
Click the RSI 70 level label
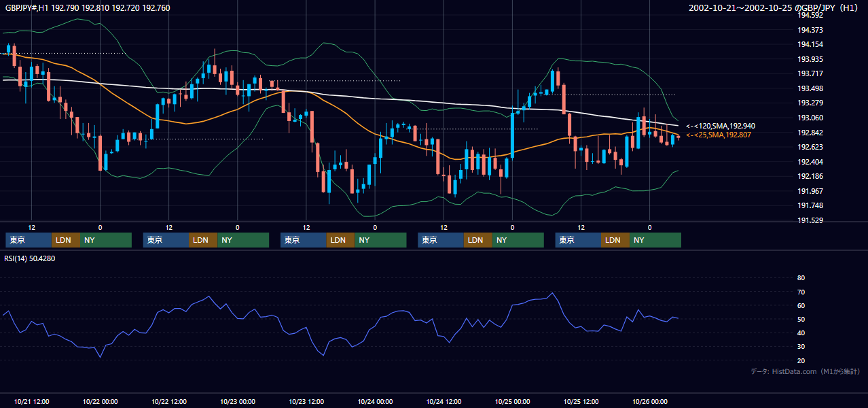click(x=801, y=292)
